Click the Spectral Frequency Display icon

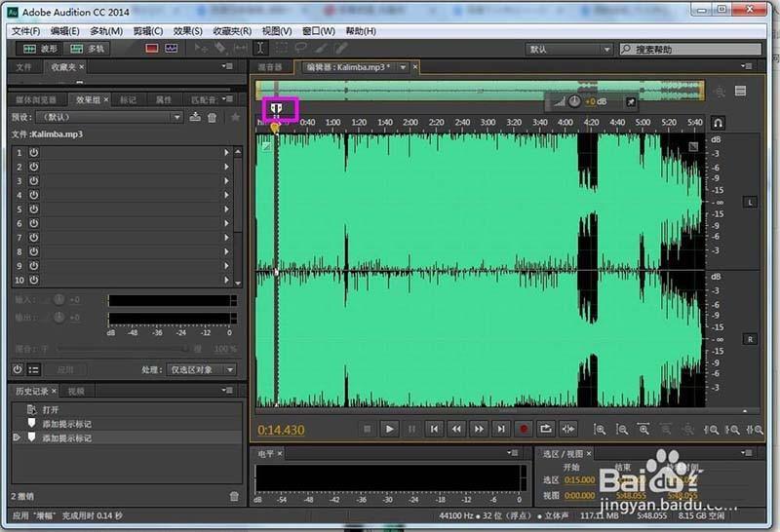[x=152, y=48]
